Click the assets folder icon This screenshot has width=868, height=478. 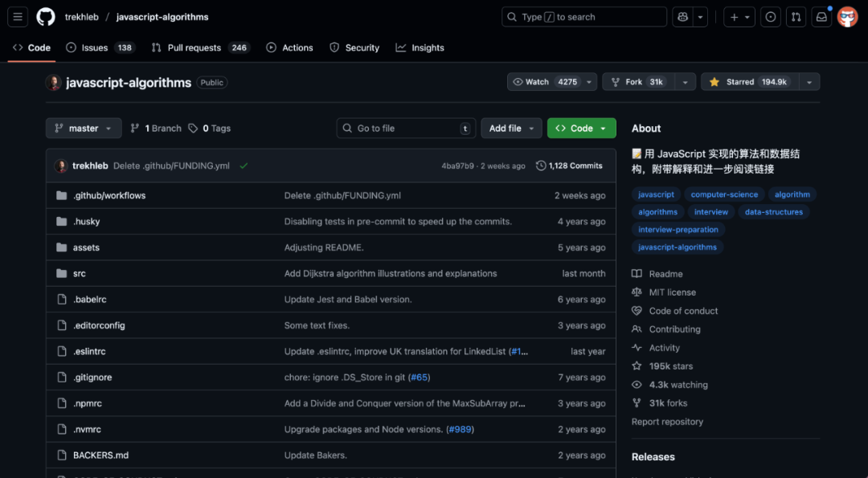tap(61, 248)
